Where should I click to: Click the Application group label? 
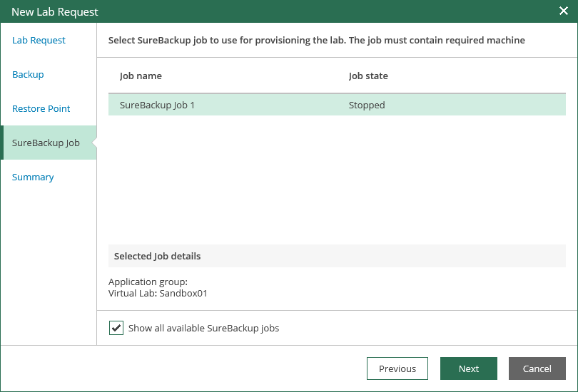(148, 282)
